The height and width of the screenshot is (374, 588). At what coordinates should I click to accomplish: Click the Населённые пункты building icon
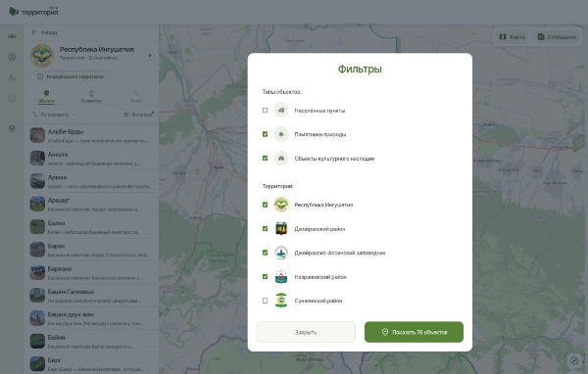coord(281,111)
